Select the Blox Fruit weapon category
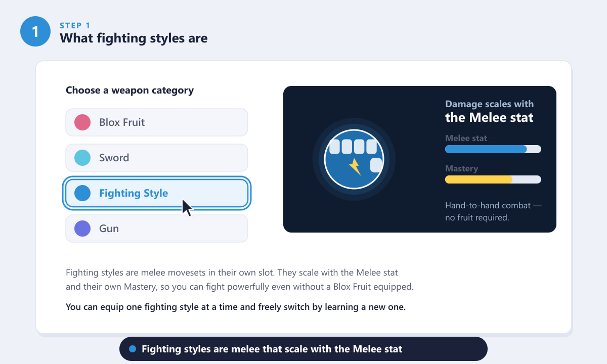Screen dimensions: 607x364 (x=157, y=122)
